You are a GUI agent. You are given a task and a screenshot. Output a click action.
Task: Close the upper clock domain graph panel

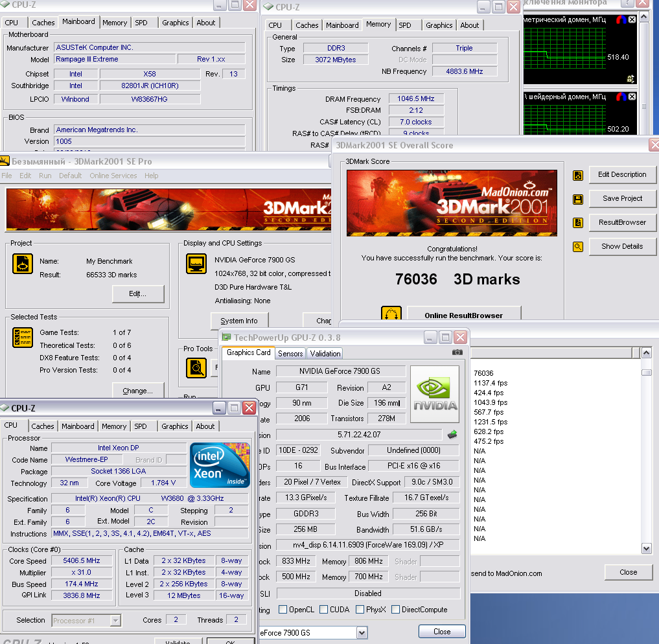pos(632,19)
